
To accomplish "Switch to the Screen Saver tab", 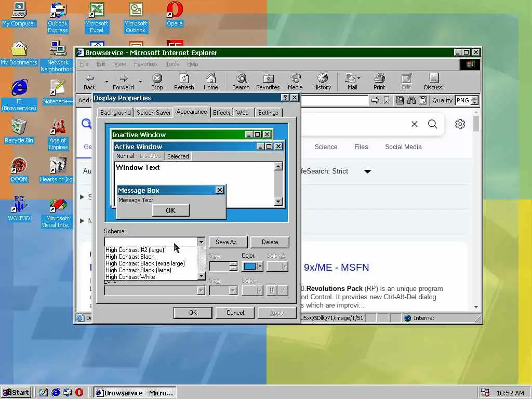I will pos(153,113).
